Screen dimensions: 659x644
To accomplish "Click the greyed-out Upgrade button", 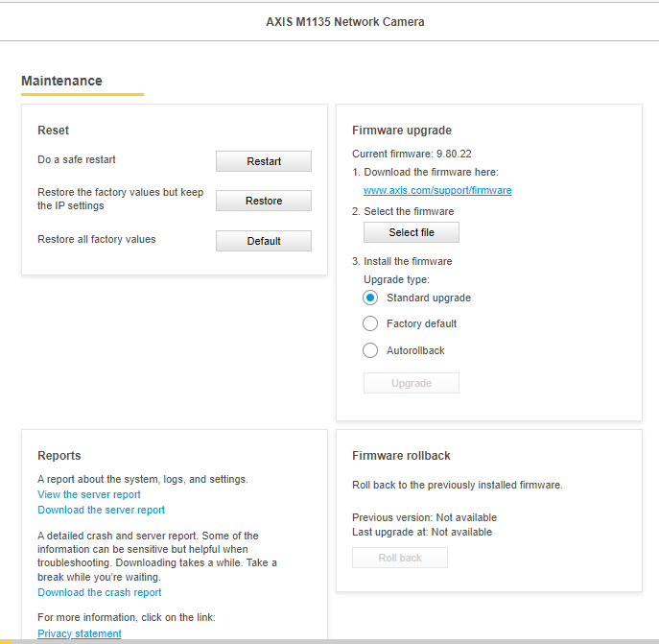I will tap(411, 383).
